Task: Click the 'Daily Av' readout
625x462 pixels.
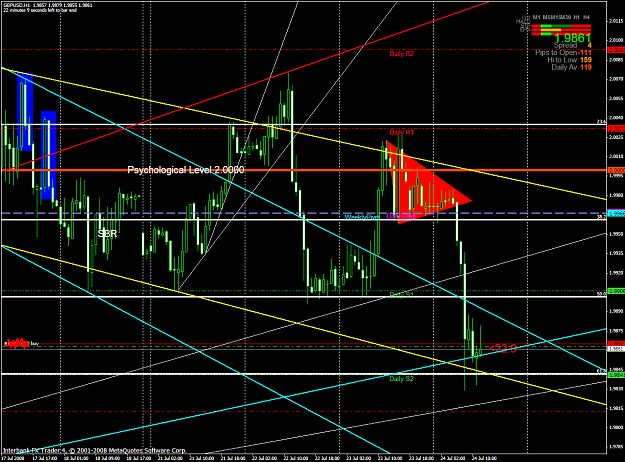Action: pyautogui.click(x=571, y=67)
